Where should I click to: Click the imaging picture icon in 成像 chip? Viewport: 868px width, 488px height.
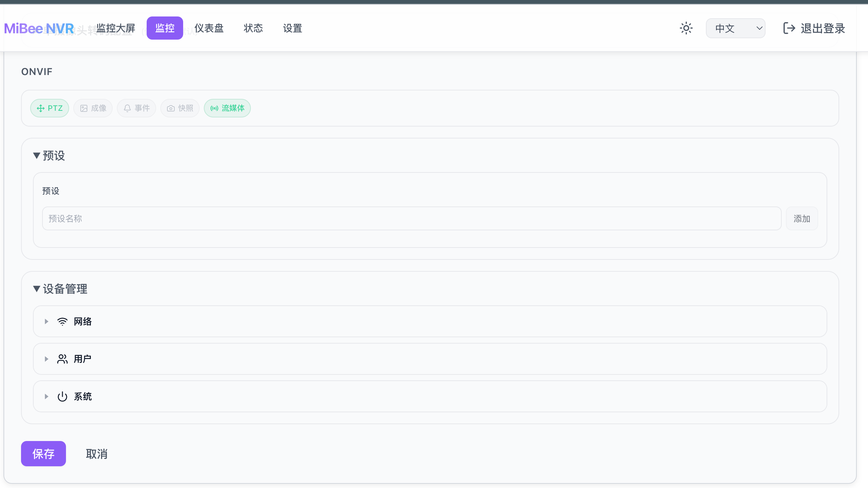(84, 108)
